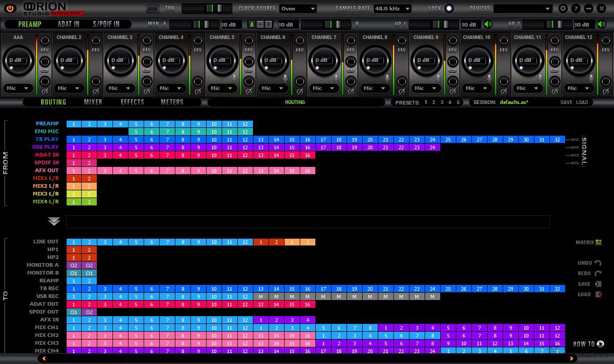Click the mic emulation icon on Channel 6
Viewport: 614px width, 364px height.
(x=285, y=79)
